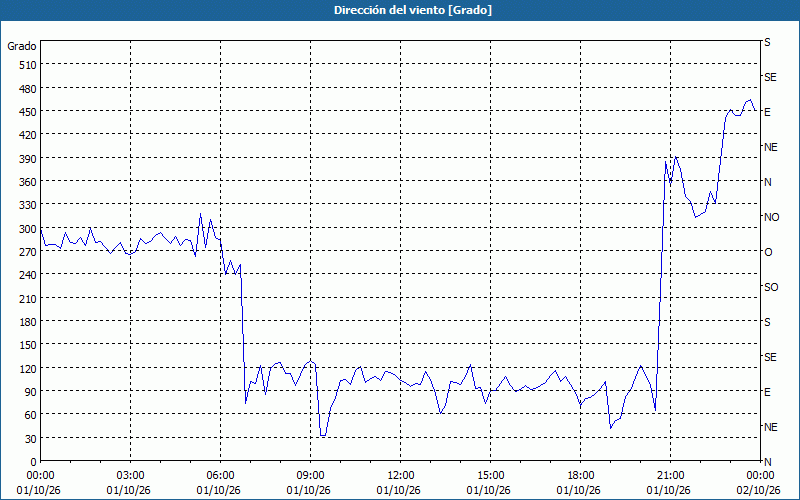Click the 18:00 time axis label

[x=581, y=476]
